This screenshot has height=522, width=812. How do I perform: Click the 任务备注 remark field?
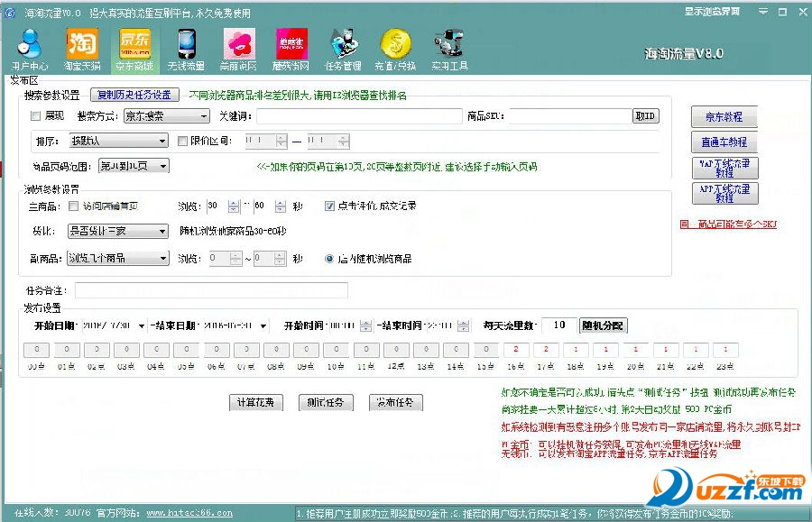(x=211, y=290)
